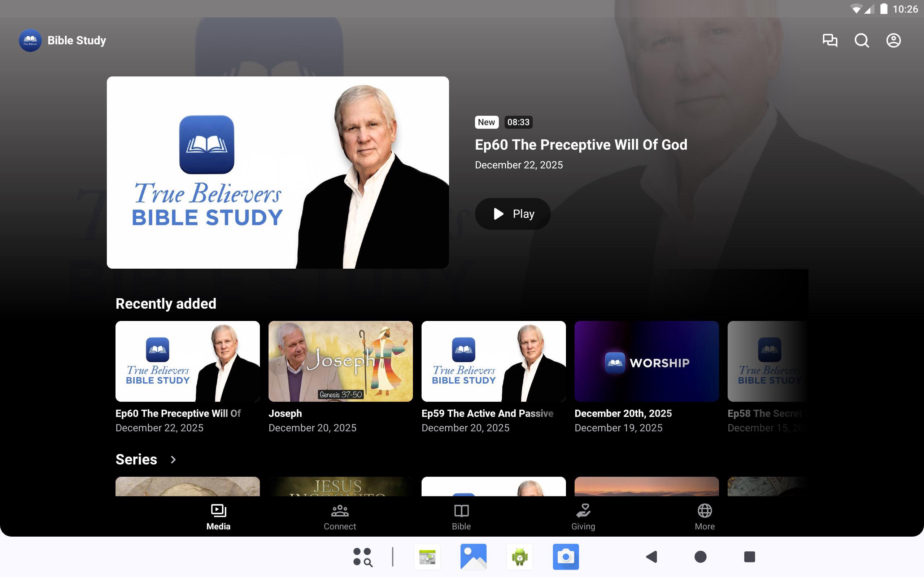This screenshot has height=577, width=924.
Task: Open the Worship December 20th thumbnail
Action: [646, 361]
